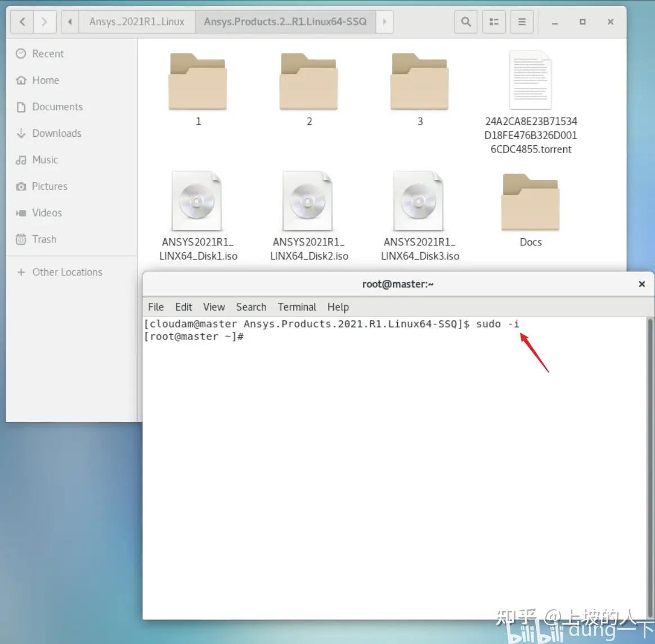This screenshot has height=644, width=655.
Task: Open Recent from the sidebar
Action: click(x=47, y=53)
